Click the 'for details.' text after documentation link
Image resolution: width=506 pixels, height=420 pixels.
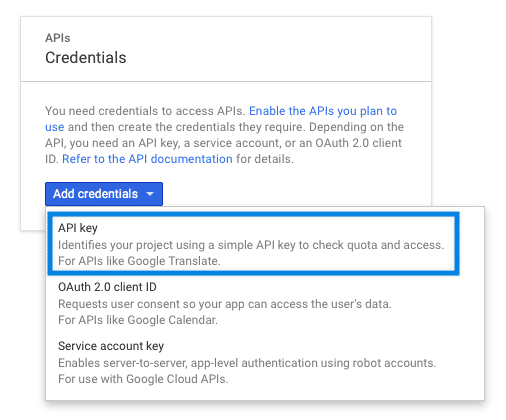(x=265, y=159)
